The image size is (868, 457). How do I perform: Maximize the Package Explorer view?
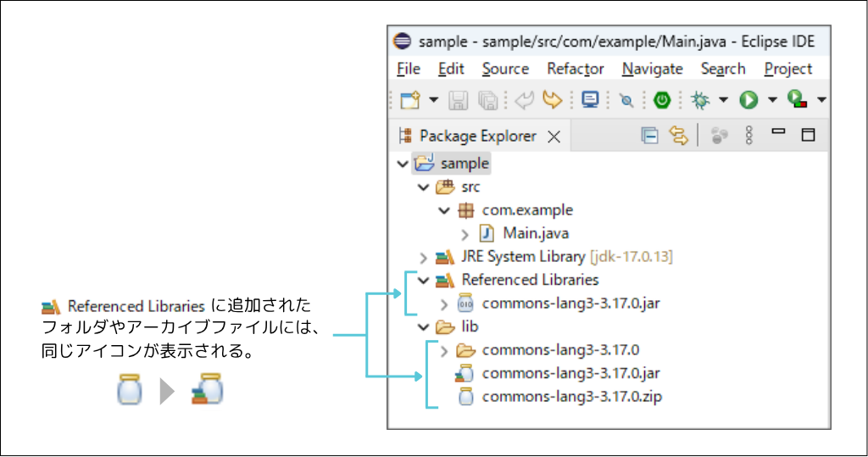pyautogui.click(x=808, y=135)
